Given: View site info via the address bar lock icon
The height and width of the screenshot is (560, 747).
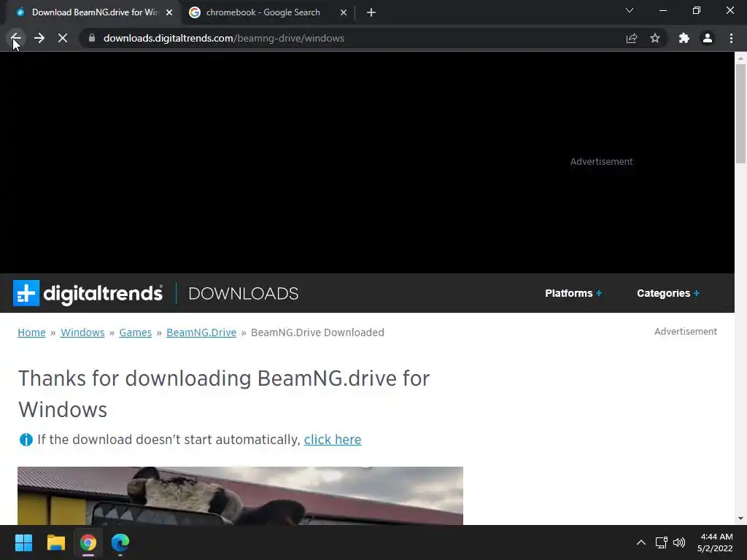Looking at the screenshot, I should (92, 38).
